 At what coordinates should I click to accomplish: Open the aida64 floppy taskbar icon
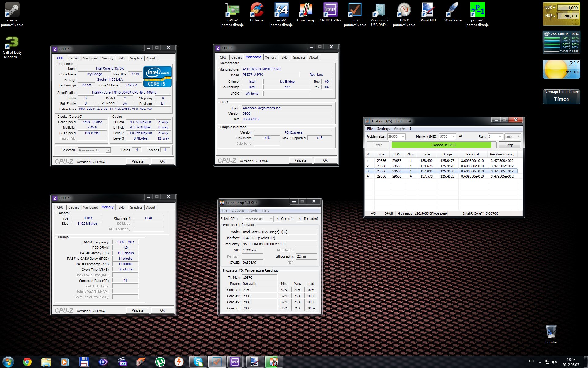[x=84, y=362]
